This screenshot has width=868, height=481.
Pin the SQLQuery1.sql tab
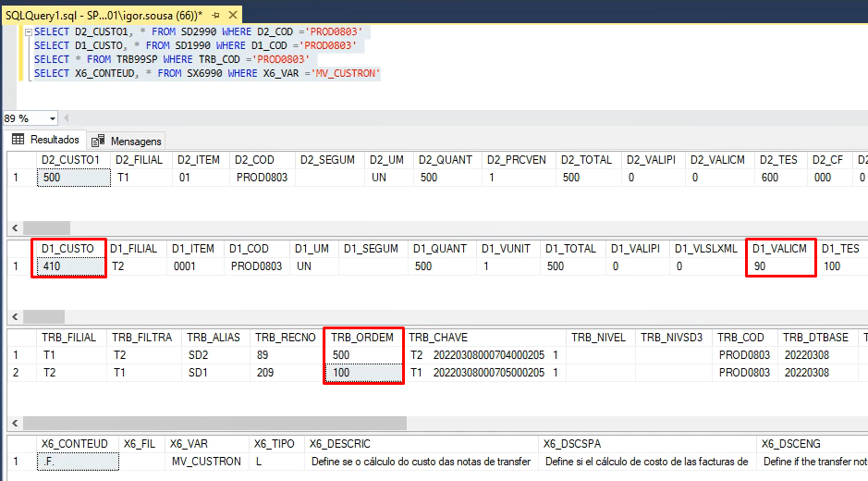click(216, 16)
